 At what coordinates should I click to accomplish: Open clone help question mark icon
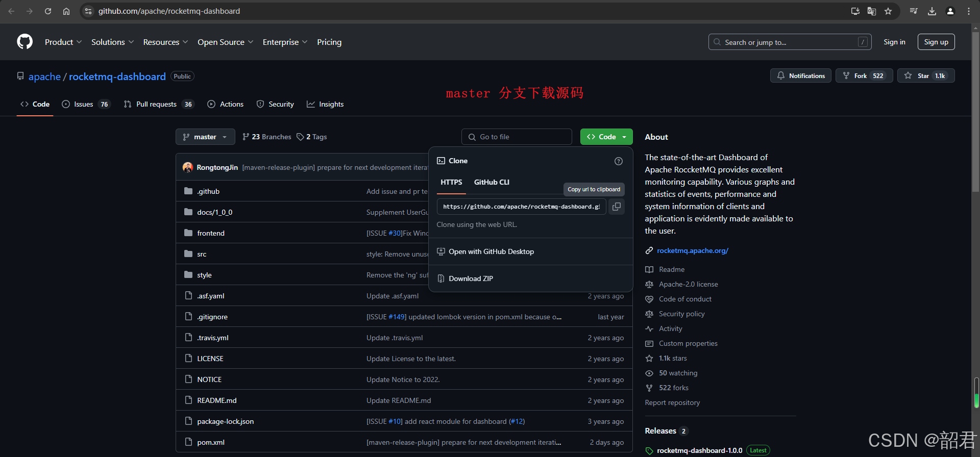619,161
